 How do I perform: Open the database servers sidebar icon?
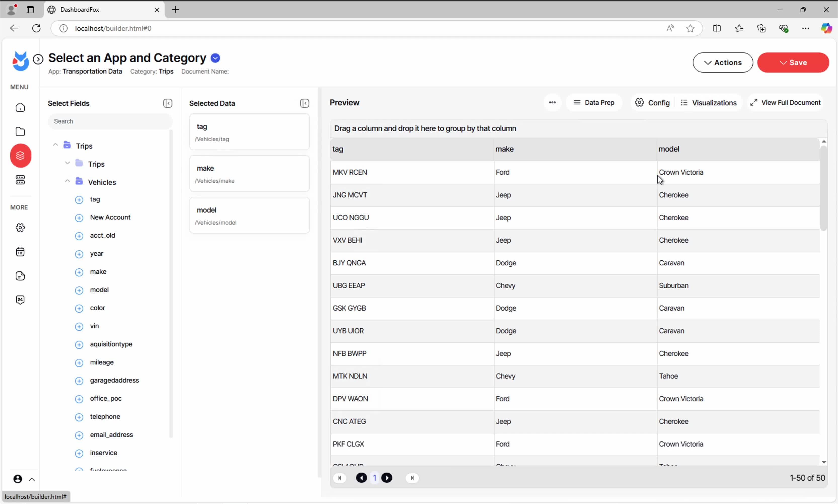click(x=20, y=180)
